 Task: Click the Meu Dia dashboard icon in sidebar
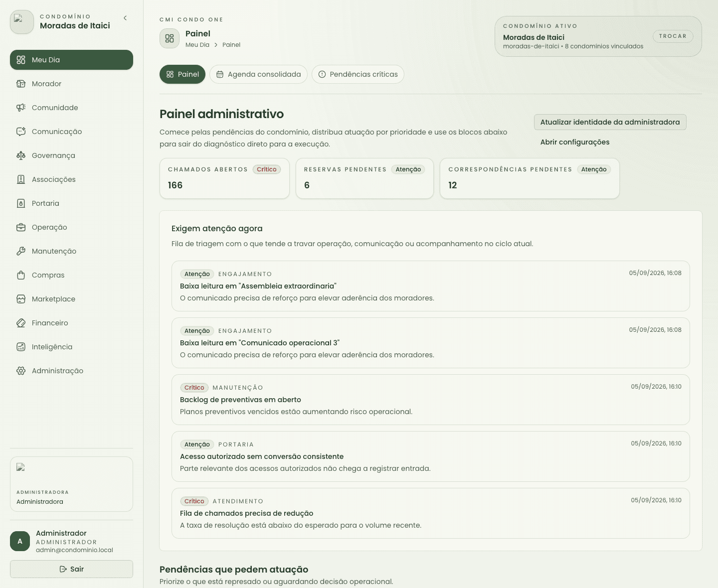21,60
